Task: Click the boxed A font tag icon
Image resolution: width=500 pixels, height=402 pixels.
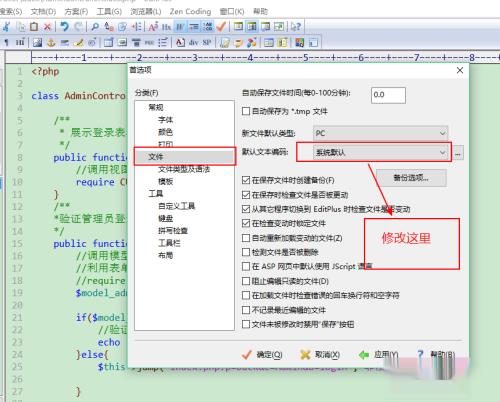Action: click(x=180, y=42)
